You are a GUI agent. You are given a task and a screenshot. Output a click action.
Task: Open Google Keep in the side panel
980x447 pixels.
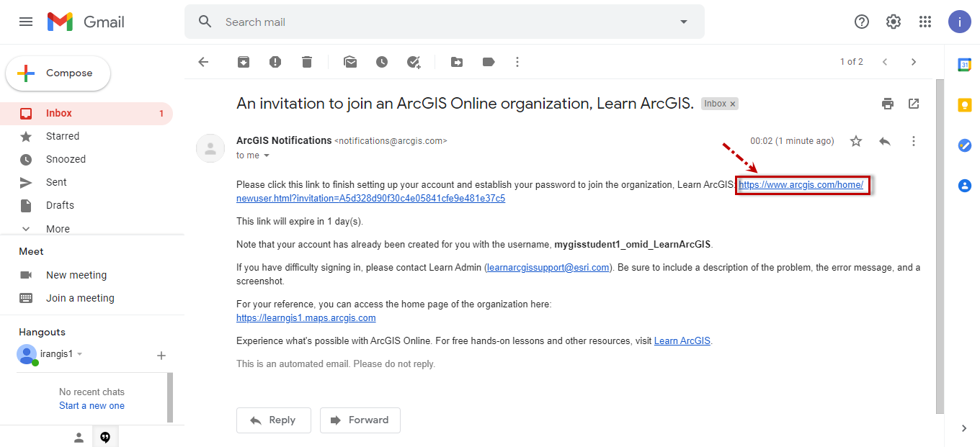pyautogui.click(x=965, y=105)
